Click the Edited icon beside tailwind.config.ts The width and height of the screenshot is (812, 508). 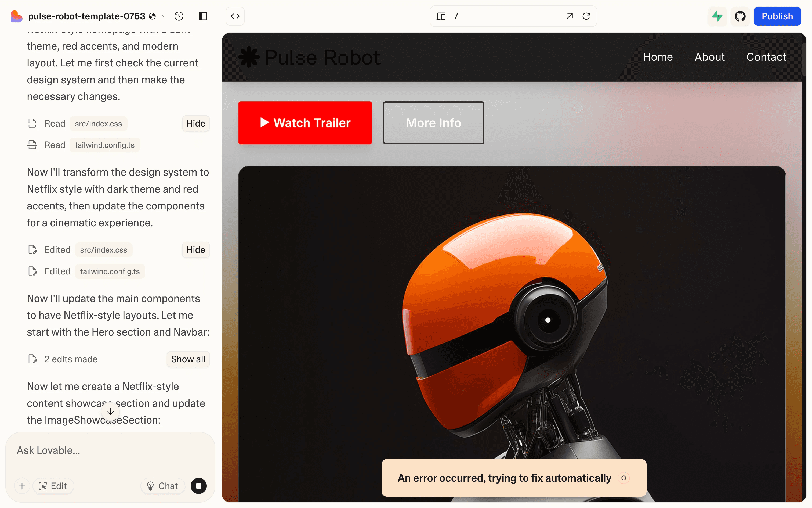coord(32,271)
